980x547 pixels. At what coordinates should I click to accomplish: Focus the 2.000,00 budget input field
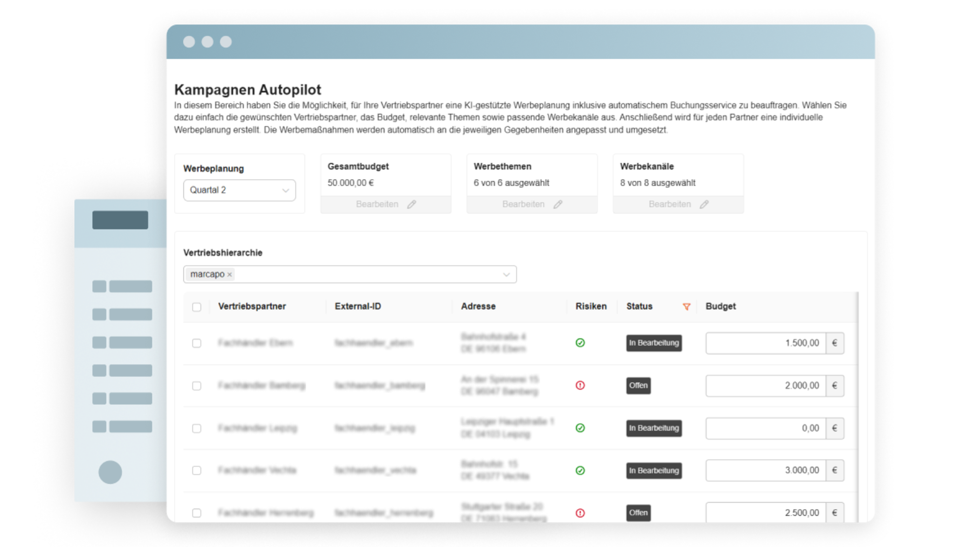pos(765,386)
